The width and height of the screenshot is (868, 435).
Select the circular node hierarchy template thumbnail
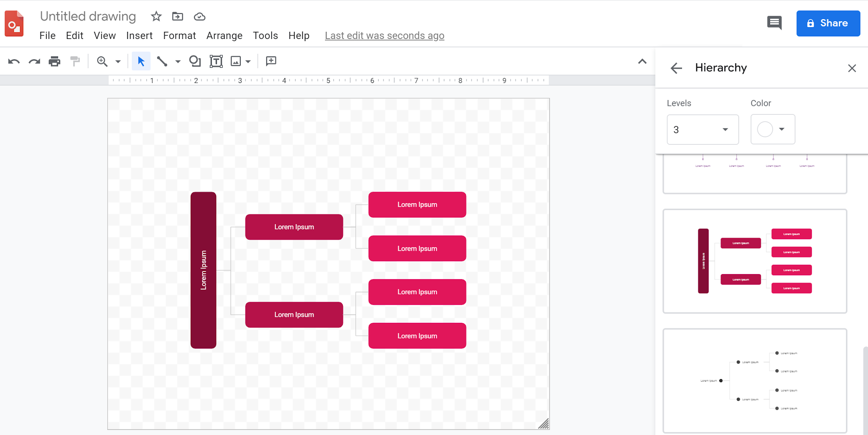tap(754, 380)
